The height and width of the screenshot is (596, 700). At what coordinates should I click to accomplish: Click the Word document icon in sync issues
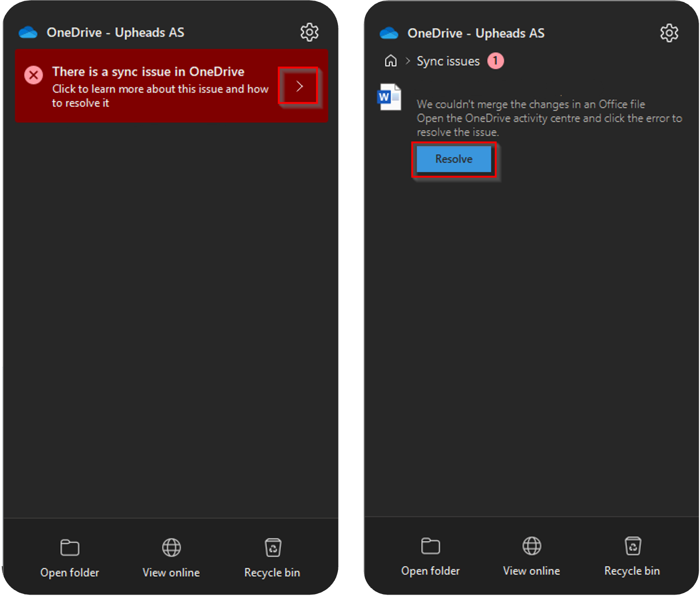click(389, 97)
